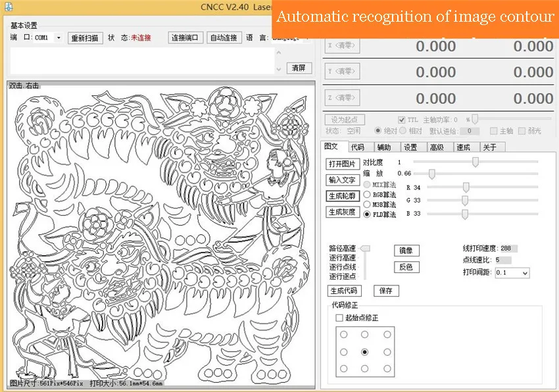Image resolution: width=559 pixels, height=392 pixels.
Task: Select the FLD算法 radio button
Action: pyautogui.click(x=367, y=214)
